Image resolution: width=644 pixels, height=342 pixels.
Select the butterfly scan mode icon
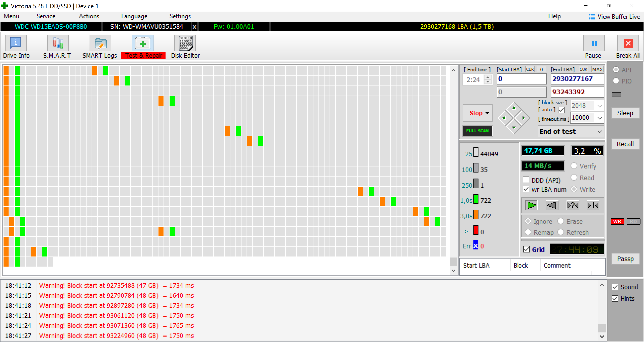(593, 205)
